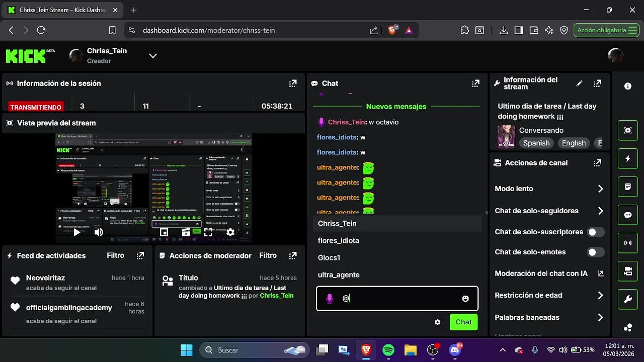
Task: Click the English language tag
Action: coord(574,143)
